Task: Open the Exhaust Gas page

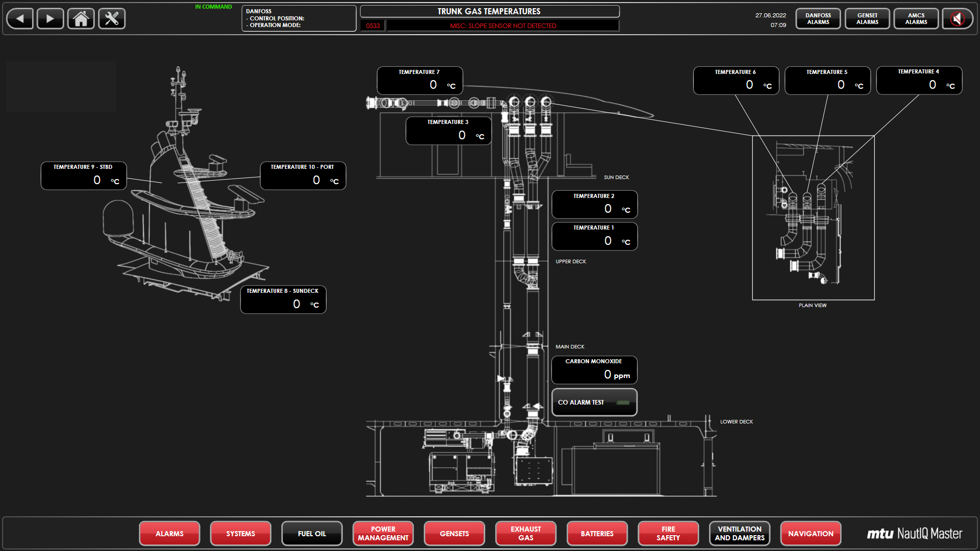Action: [x=526, y=534]
